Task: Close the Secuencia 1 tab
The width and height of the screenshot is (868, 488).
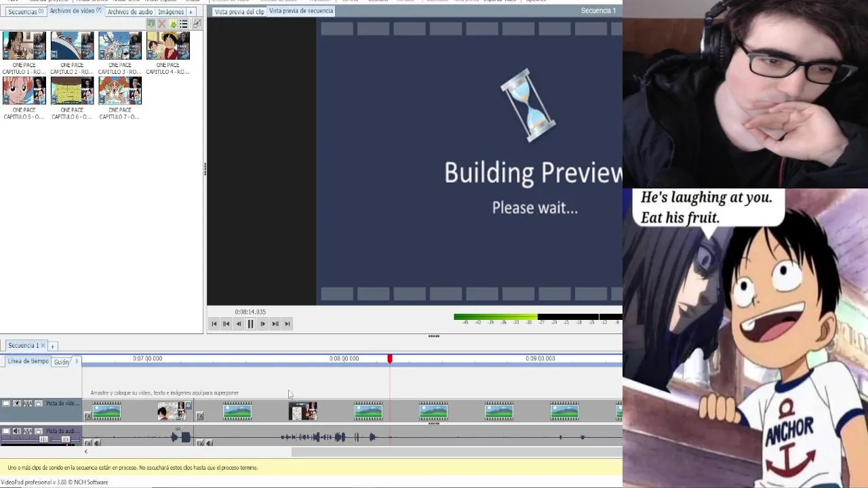Action: (x=43, y=346)
